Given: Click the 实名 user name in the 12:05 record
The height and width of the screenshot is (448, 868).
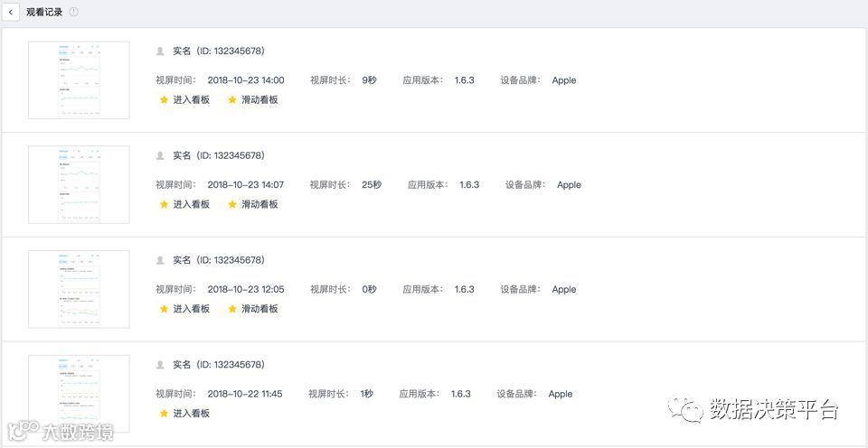Looking at the screenshot, I should (x=182, y=261).
